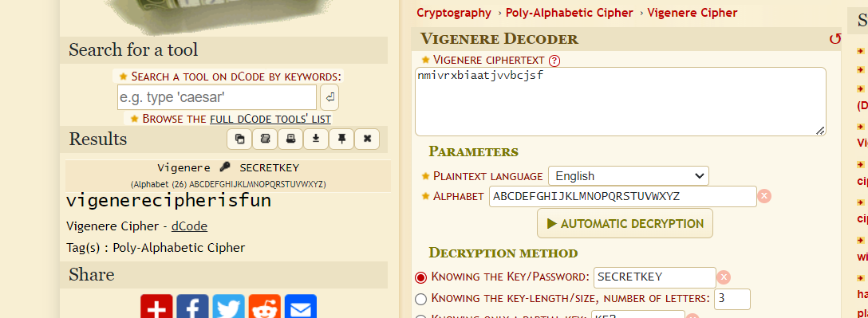Copy results to clipboard icon
This screenshot has width=868, height=318.
(x=239, y=139)
